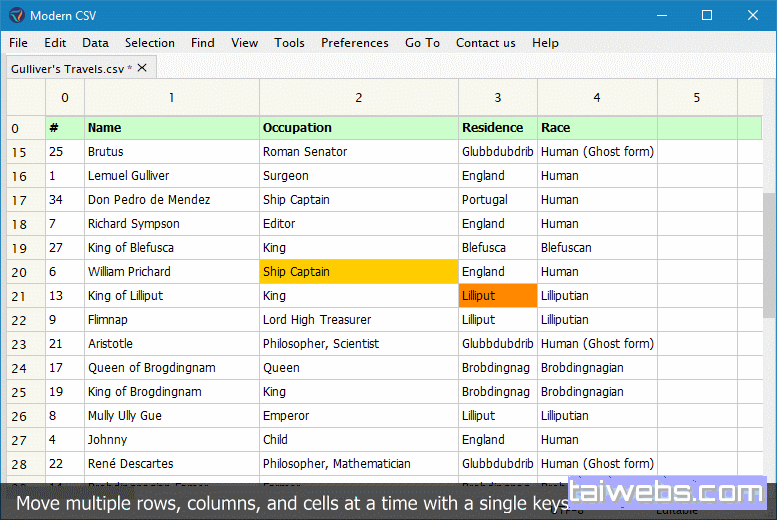Click the Race header cell

(x=597, y=128)
